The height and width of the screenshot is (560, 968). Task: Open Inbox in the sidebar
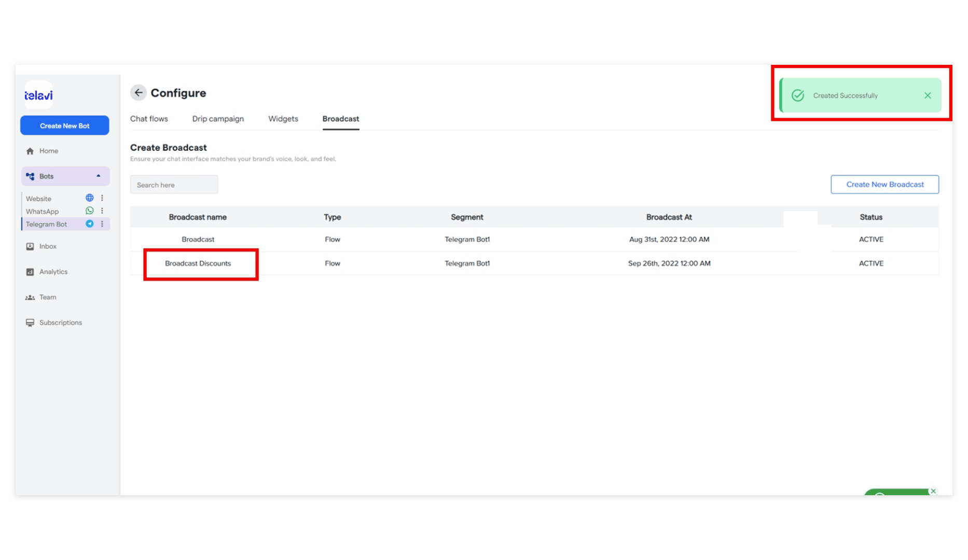[48, 246]
